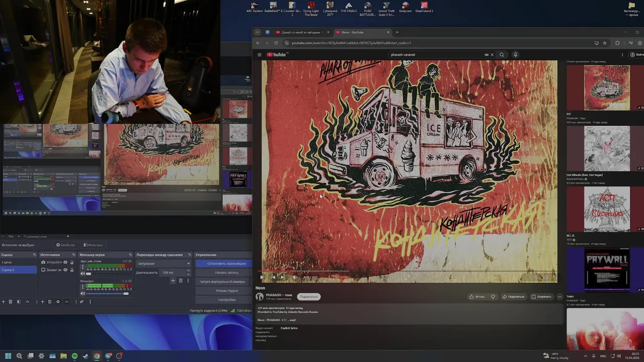Screen dimensions: 644x362
Task: Toggle visibility of video capture device source
Action: tap(65, 262)
